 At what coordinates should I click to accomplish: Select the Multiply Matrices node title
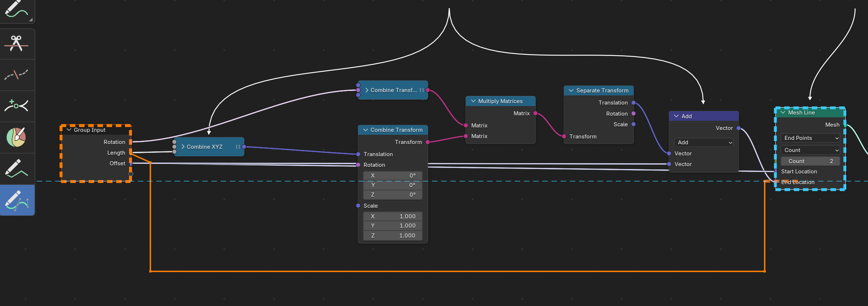tap(500, 101)
